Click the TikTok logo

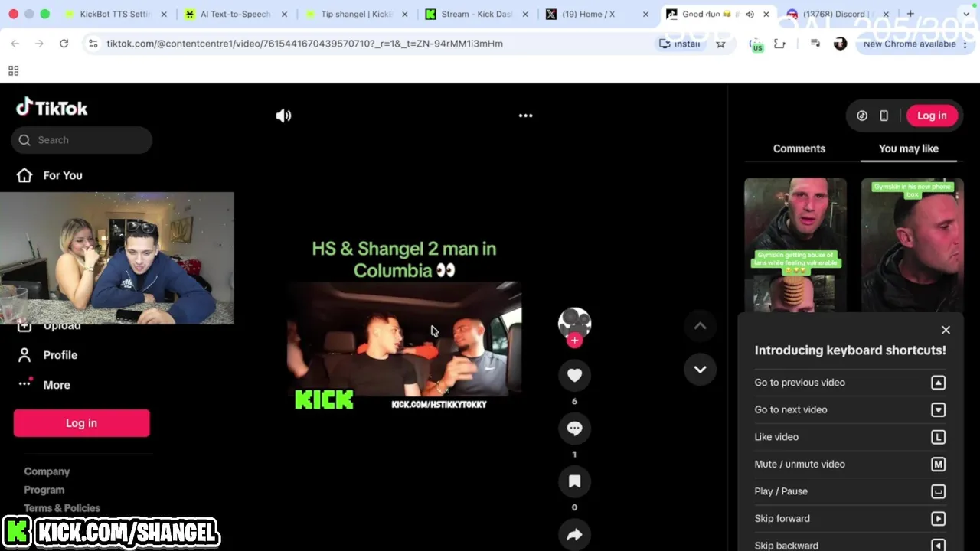coord(52,108)
